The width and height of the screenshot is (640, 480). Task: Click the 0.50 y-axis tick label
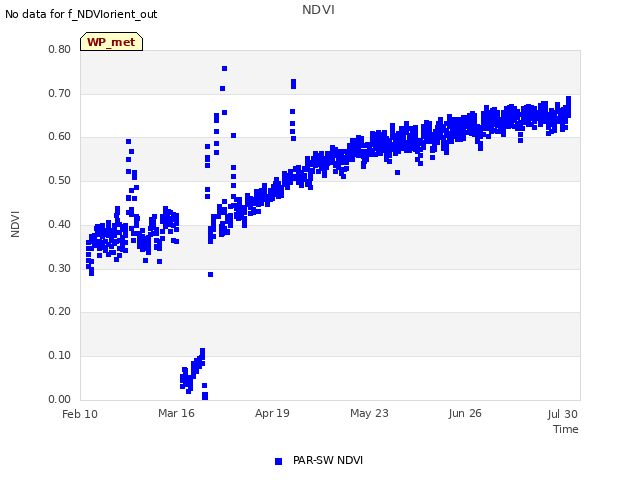click(60, 180)
